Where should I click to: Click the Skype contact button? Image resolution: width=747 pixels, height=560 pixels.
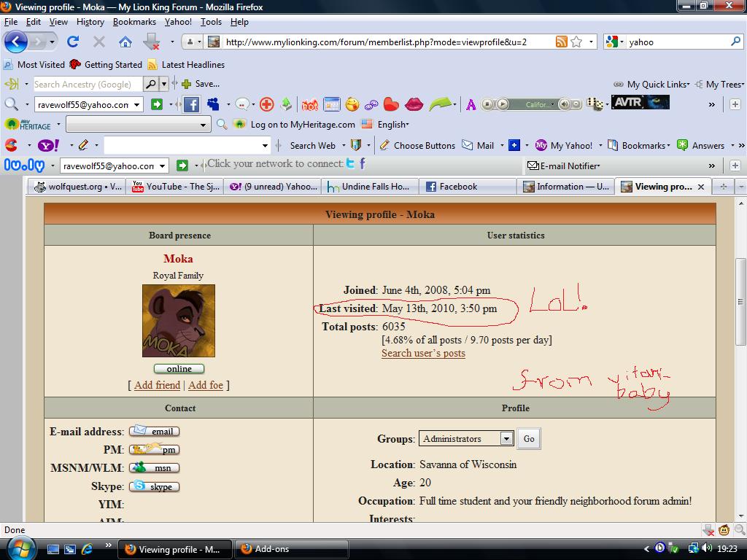[x=155, y=486]
